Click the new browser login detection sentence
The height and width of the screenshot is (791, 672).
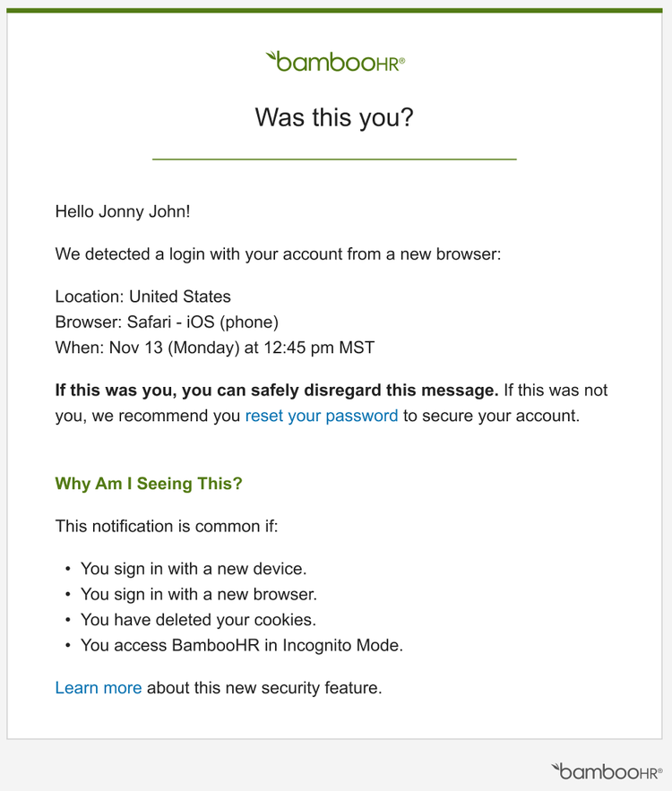click(278, 254)
